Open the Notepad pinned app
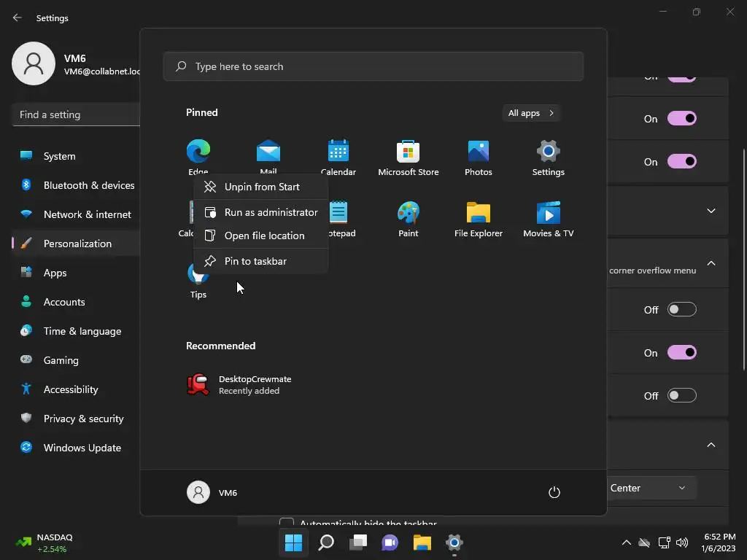Screen dimensions: 747x560 341,219
